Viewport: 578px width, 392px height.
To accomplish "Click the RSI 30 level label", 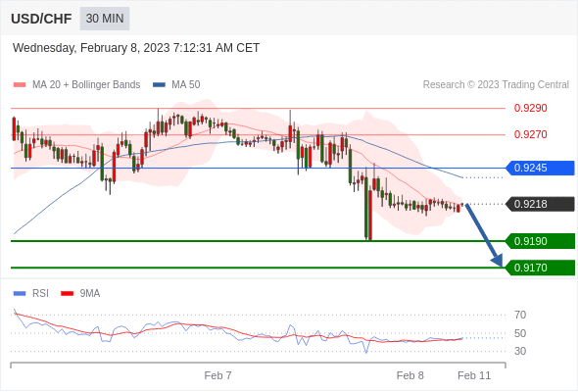I will 520,351.
